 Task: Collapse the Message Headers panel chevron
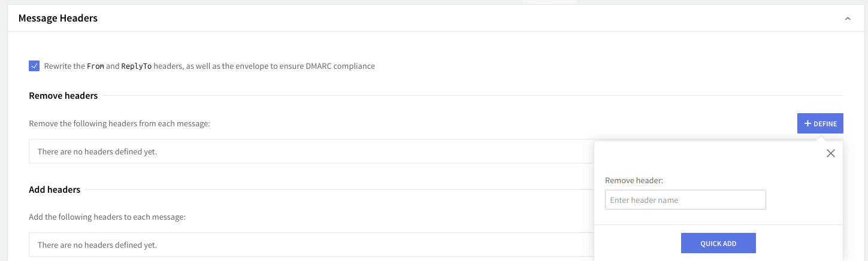coord(848,19)
